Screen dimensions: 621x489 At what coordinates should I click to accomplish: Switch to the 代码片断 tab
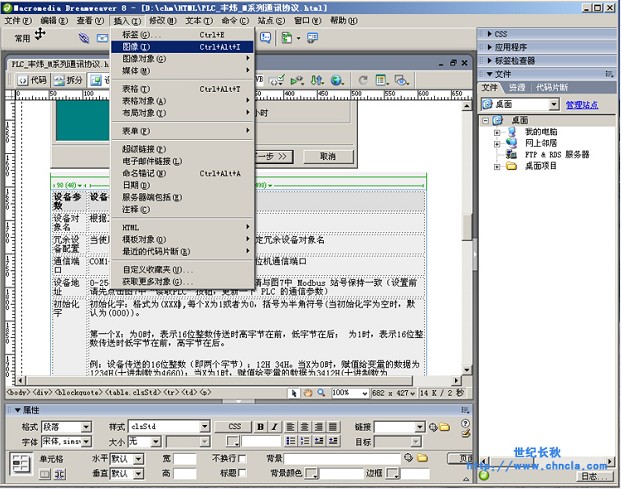[552, 88]
